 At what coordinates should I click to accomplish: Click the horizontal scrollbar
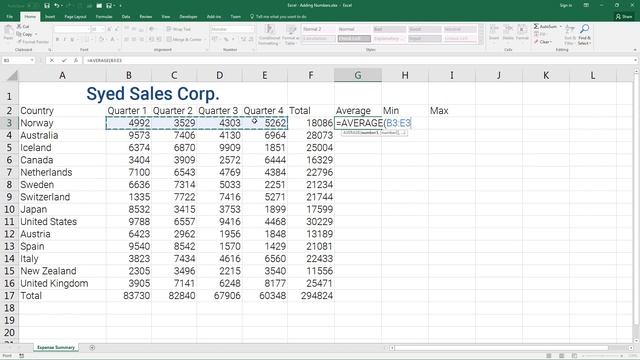pyautogui.click(x=501, y=348)
